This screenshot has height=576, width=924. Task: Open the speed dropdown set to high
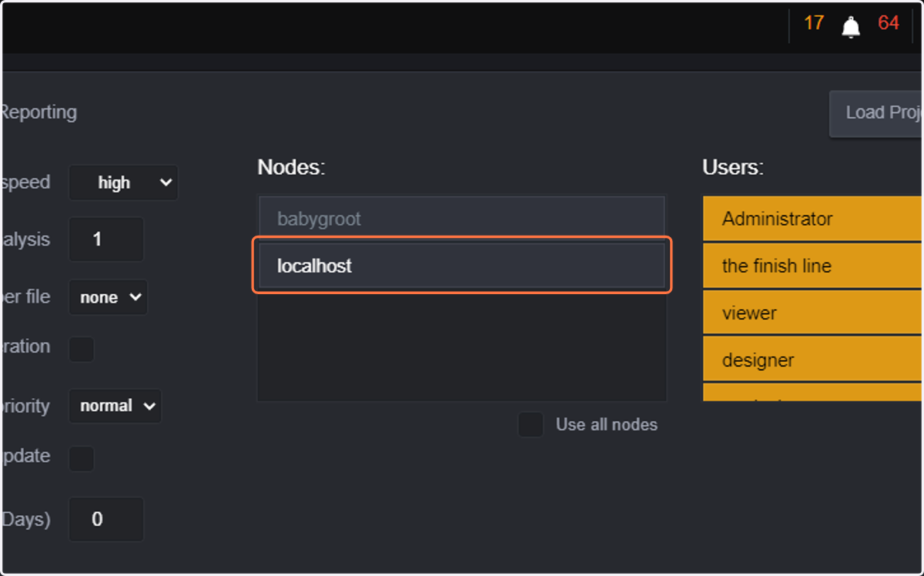(x=123, y=183)
